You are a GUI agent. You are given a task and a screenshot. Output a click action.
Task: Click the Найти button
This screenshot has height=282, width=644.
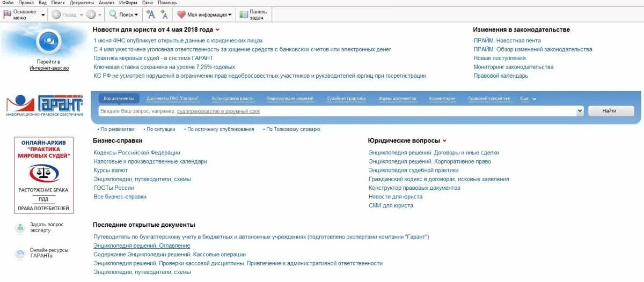pyautogui.click(x=611, y=111)
